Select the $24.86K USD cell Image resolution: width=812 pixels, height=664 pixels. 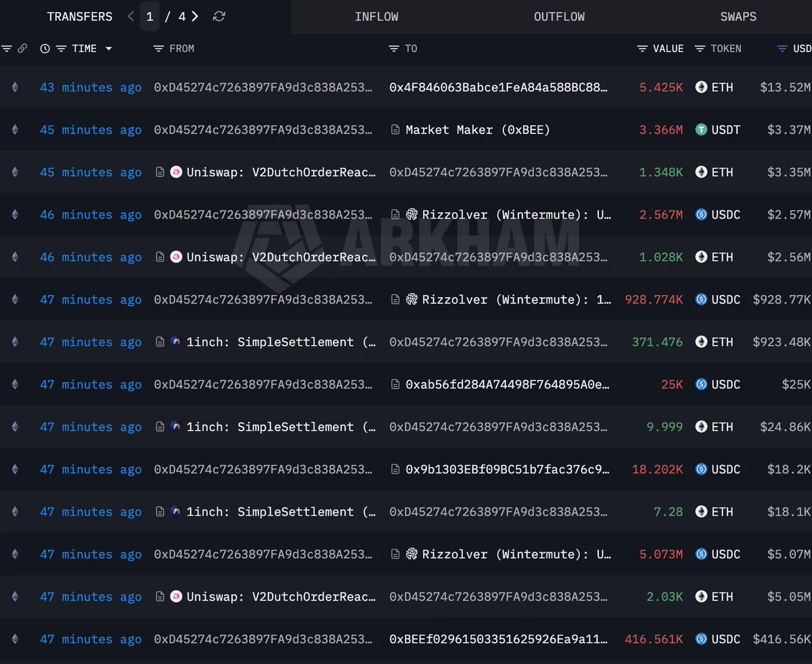click(785, 427)
